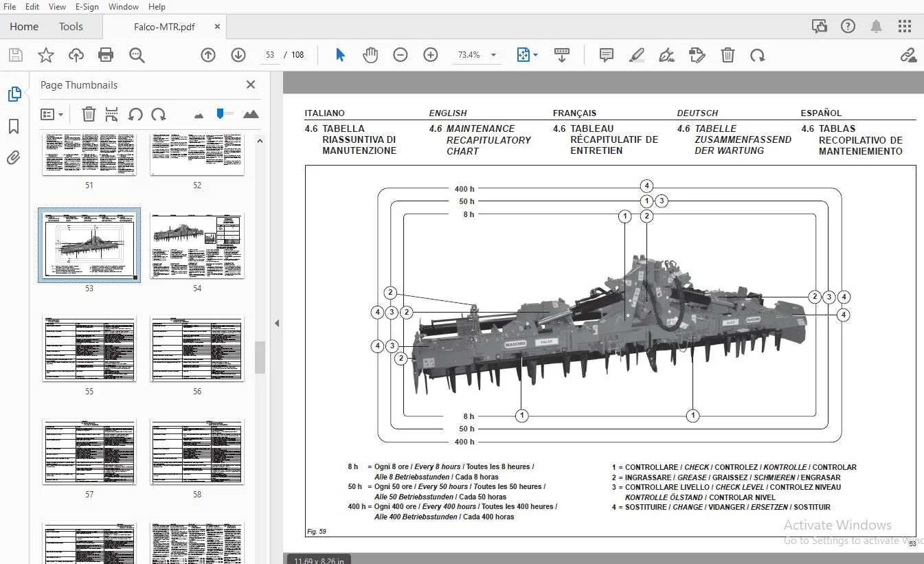
Task: Click the Print icon
Action: 106,55
